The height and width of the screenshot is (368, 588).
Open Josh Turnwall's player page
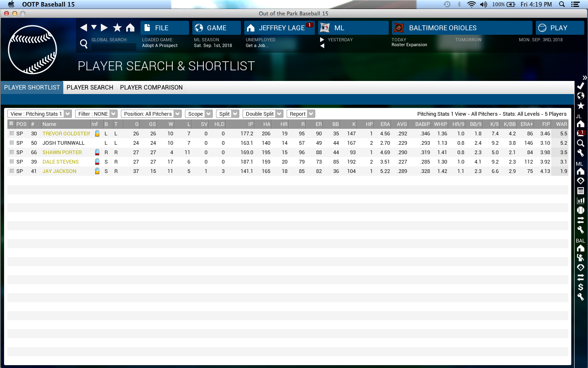pos(63,143)
